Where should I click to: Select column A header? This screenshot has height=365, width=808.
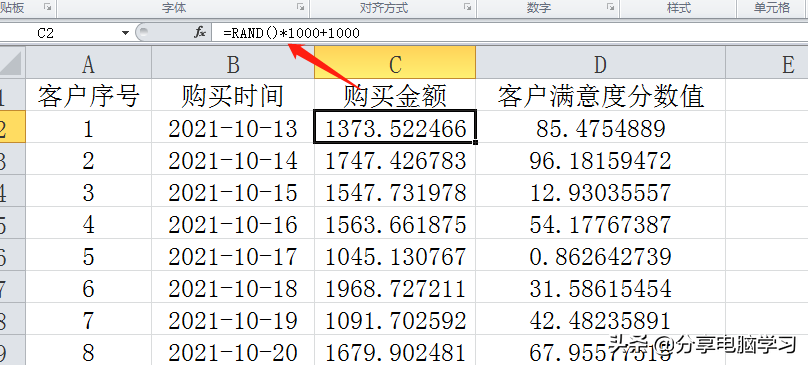point(89,64)
